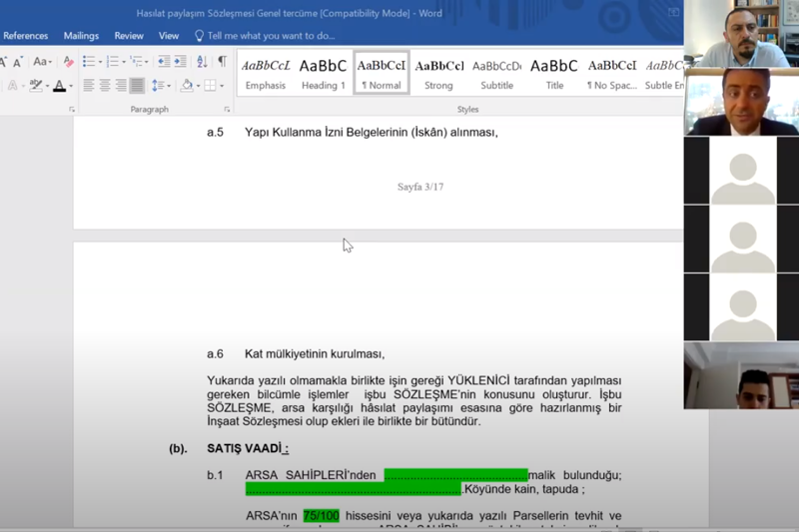
Task: Click the Text Effects icon
Action: tap(12, 86)
